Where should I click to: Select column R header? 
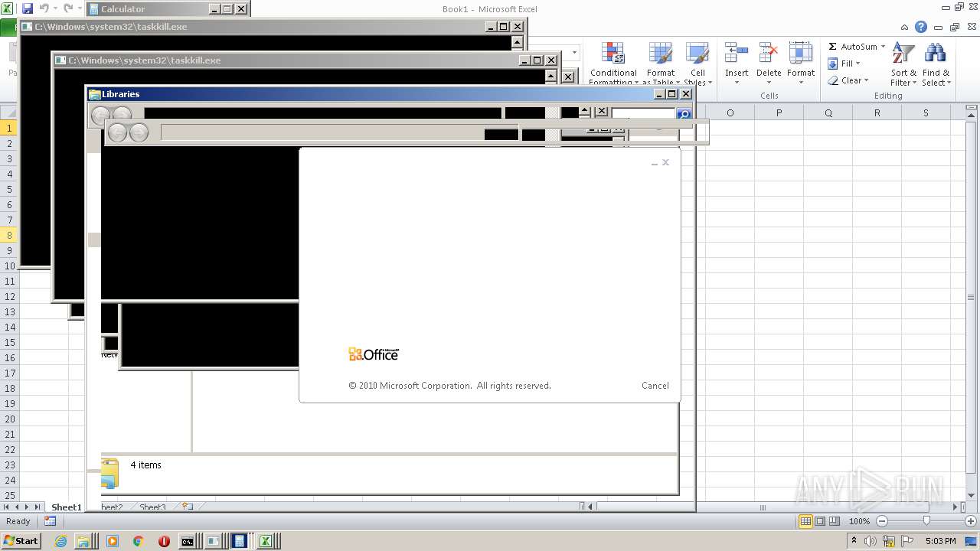pyautogui.click(x=877, y=112)
